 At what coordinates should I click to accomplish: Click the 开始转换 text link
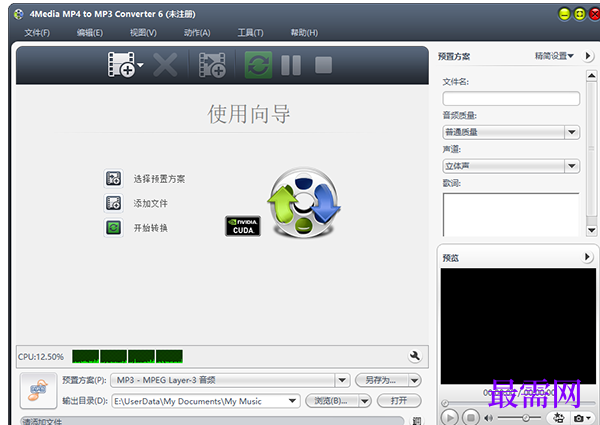tap(150, 228)
